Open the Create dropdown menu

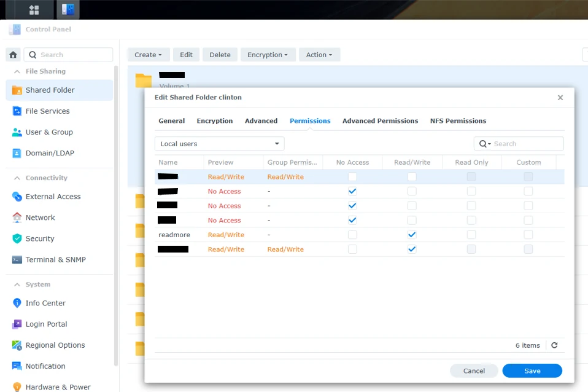pyautogui.click(x=149, y=55)
